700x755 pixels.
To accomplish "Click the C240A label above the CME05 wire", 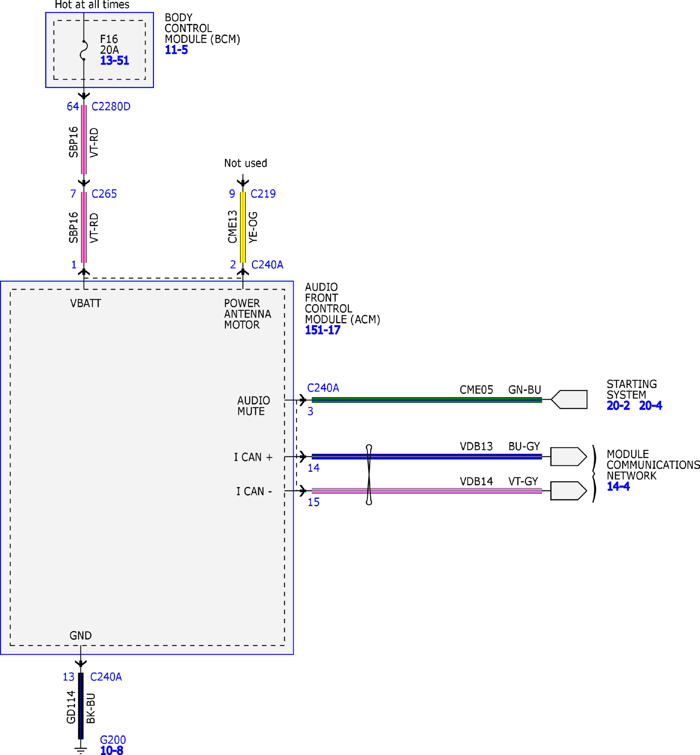I will pos(323,388).
